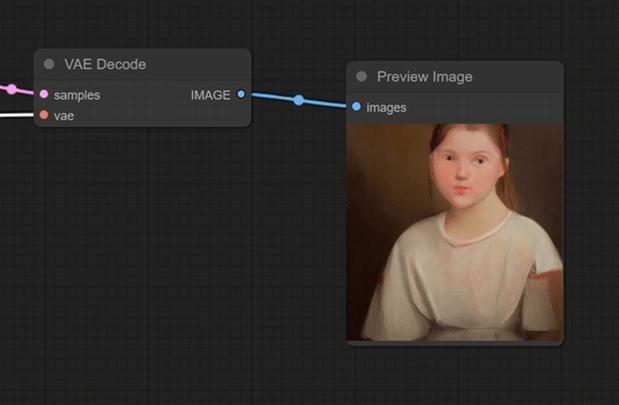The image size is (619, 405).
Task: Select the midpoint dot on the blue link
Action: pos(298,100)
